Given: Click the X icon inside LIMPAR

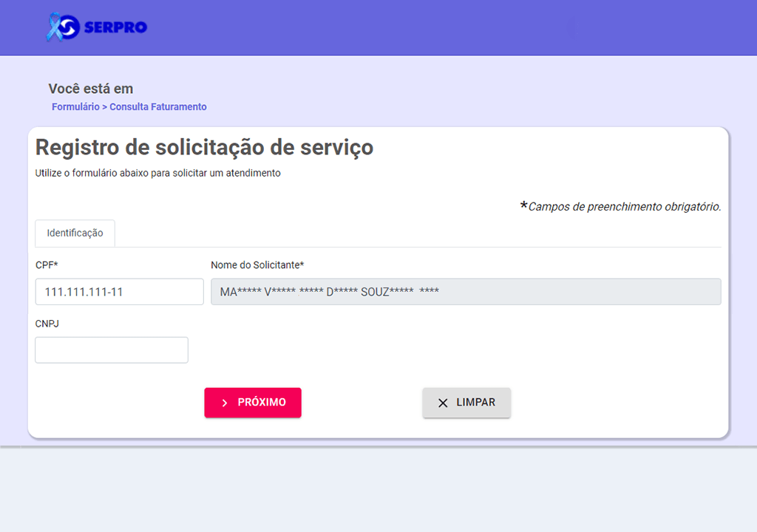Looking at the screenshot, I should coord(443,403).
